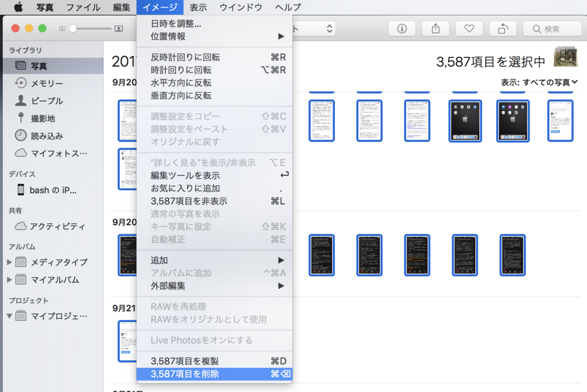The image size is (587, 392).
Task: Click the Info button in toolbar
Action: point(402,29)
